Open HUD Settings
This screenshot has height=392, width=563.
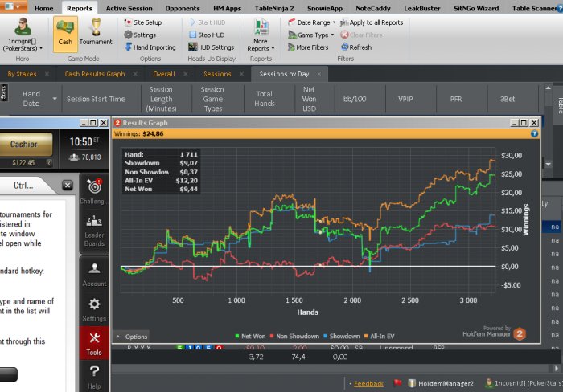point(211,47)
